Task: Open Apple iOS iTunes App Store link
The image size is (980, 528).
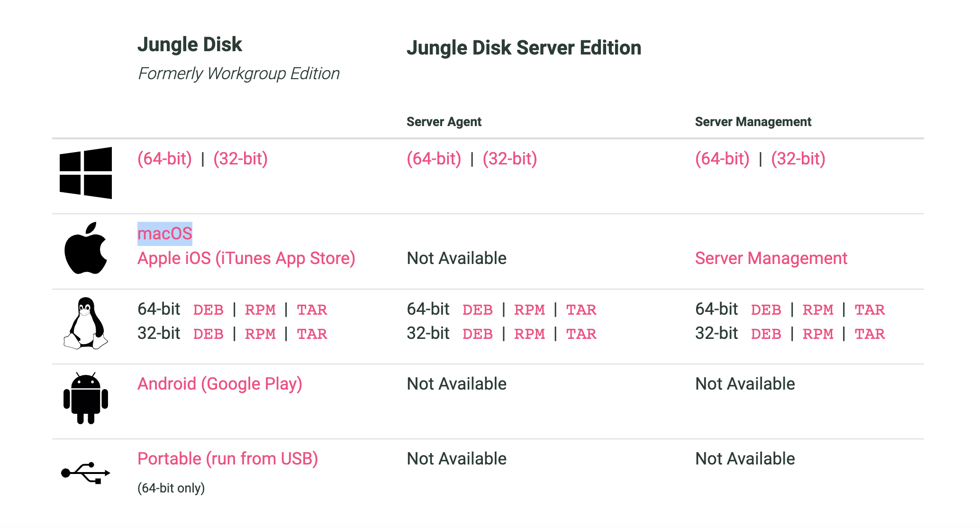Action: tap(246, 258)
